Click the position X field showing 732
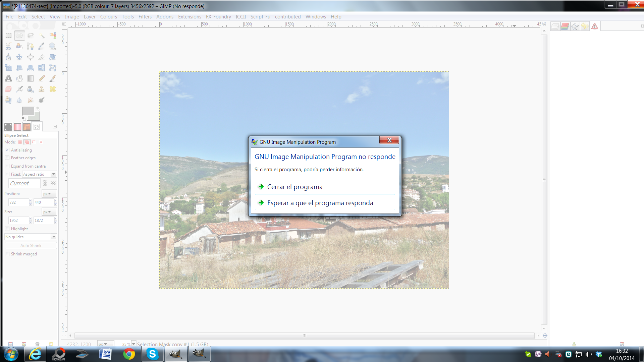644x362 pixels. [18, 202]
